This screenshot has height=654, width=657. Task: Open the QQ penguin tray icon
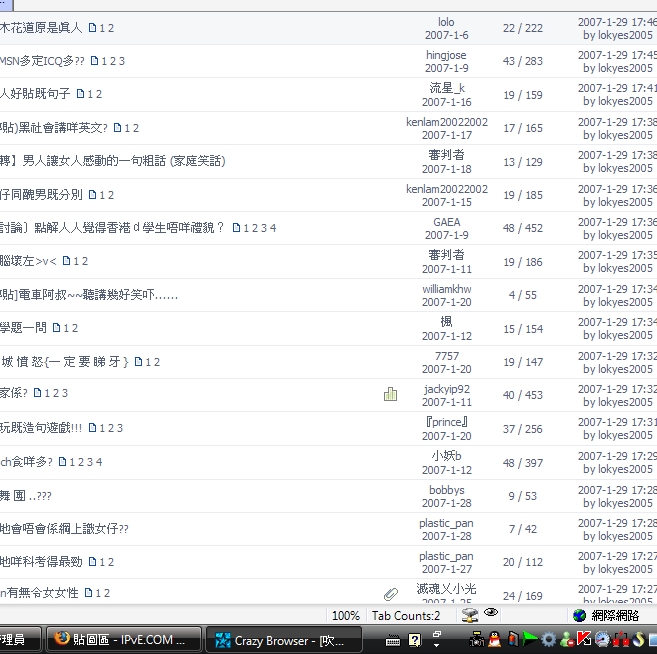tap(495, 639)
